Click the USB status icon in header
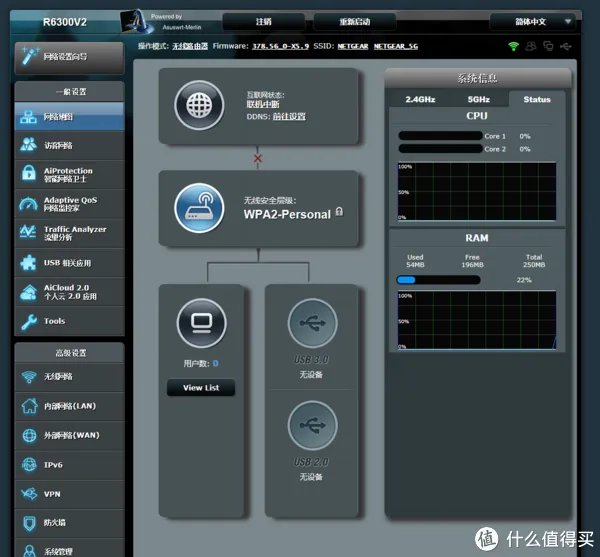The image size is (600, 557). pyautogui.click(x=566, y=46)
